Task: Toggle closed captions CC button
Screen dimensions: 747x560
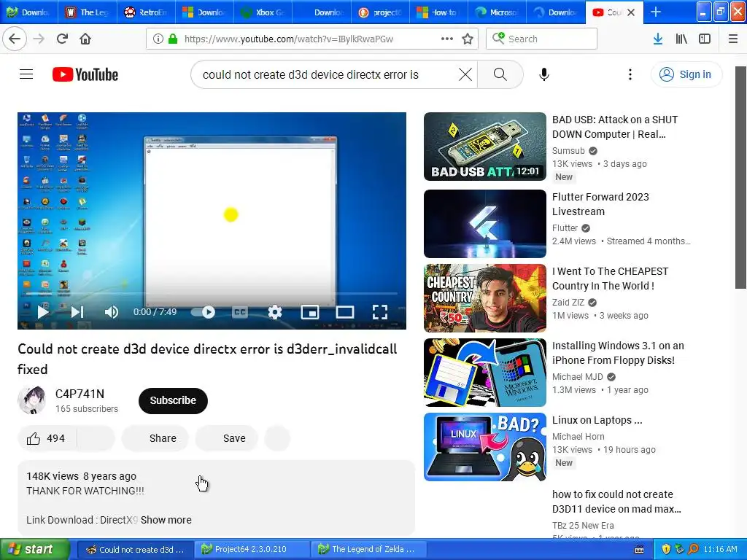Action: pos(239,312)
